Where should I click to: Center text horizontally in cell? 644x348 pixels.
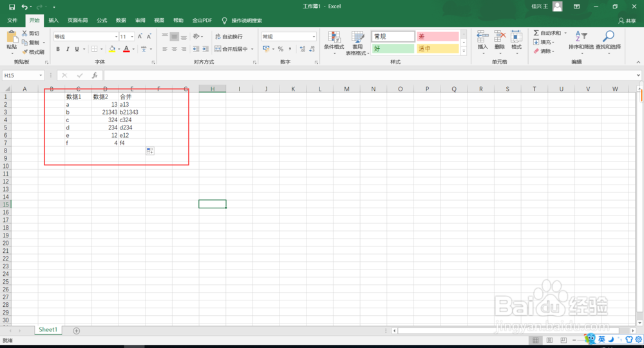(174, 49)
